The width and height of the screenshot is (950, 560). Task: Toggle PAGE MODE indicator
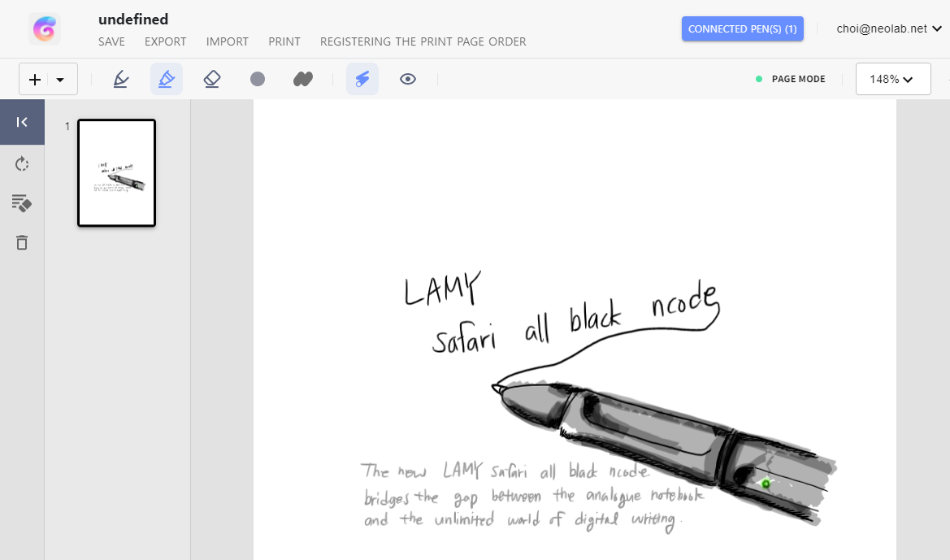[x=791, y=79]
